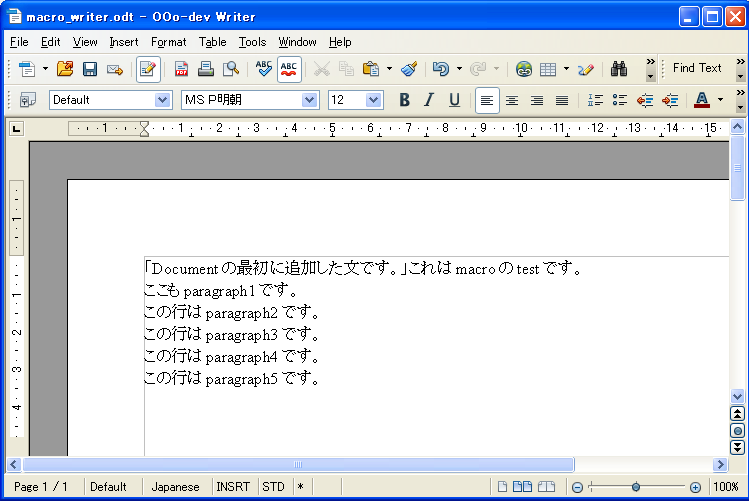The height and width of the screenshot is (501, 749).
Task: Align text Right
Action: click(x=537, y=100)
